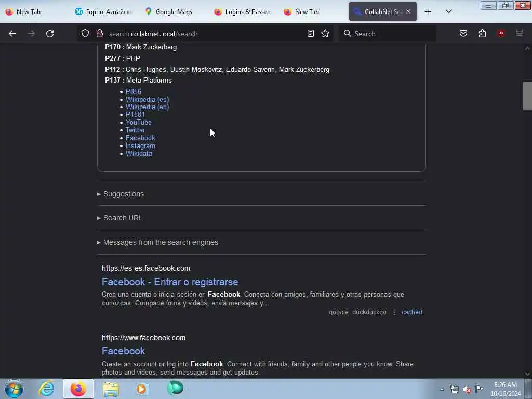Click the browser Search box
The height and width of the screenshot is (399, 532).
[x=388, y=34]
